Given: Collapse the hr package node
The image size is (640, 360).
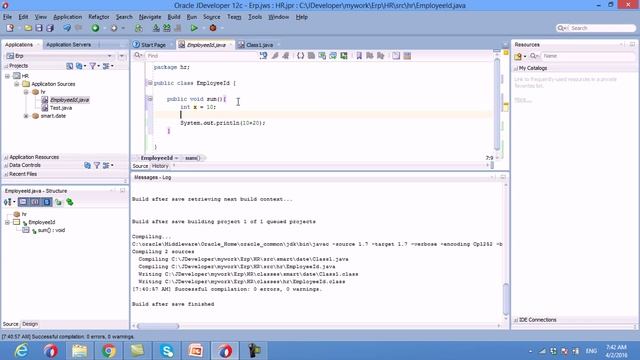Looking at the screenshot, I should pyautogui.click(x=26, y=92).
